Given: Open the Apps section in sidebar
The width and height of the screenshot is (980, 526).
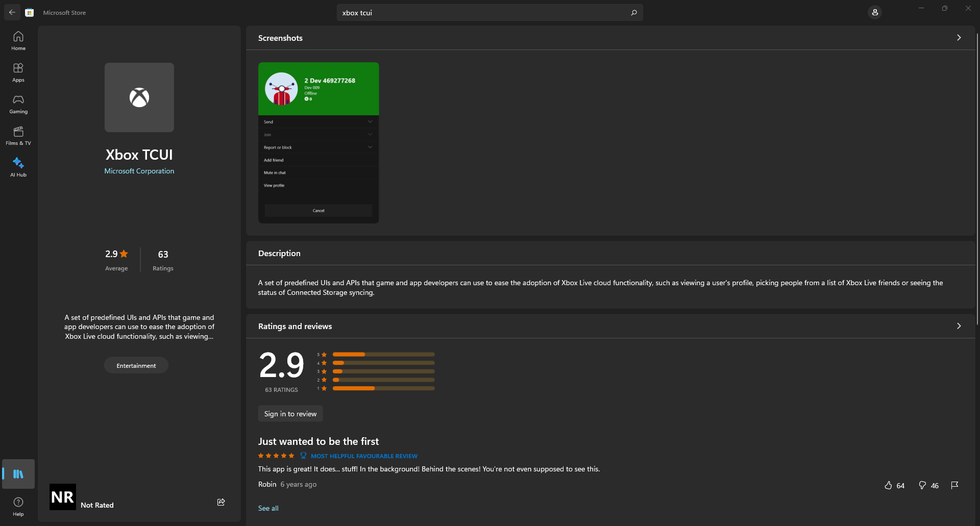Looking at the screenshot, I should tap(18, 72).
